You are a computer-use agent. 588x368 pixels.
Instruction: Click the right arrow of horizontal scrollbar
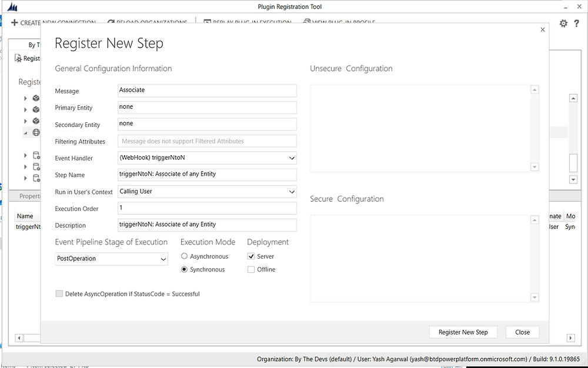[x=570, y=338]
